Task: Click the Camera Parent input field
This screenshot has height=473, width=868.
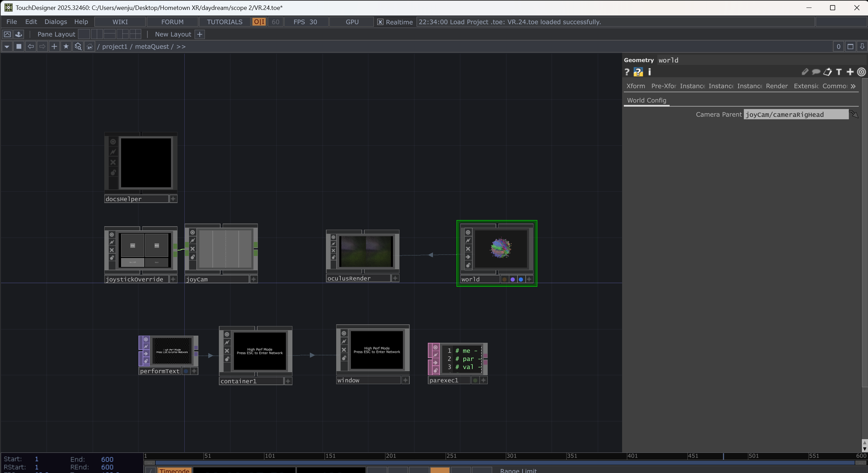Action: point(795,114)
